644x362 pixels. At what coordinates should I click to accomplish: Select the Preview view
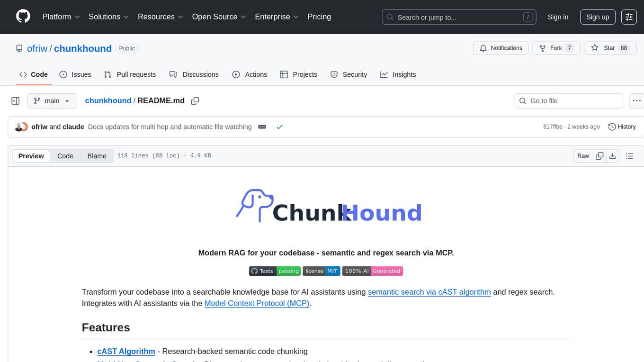pos(31,156)
